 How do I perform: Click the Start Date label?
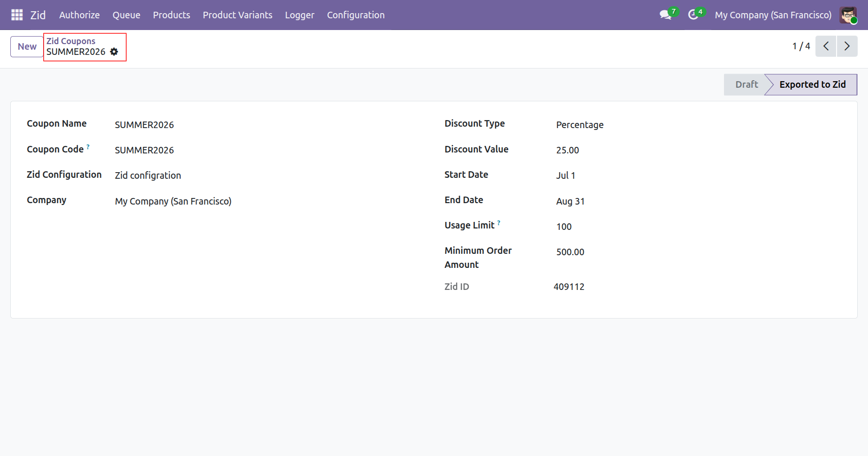(466, 175)
